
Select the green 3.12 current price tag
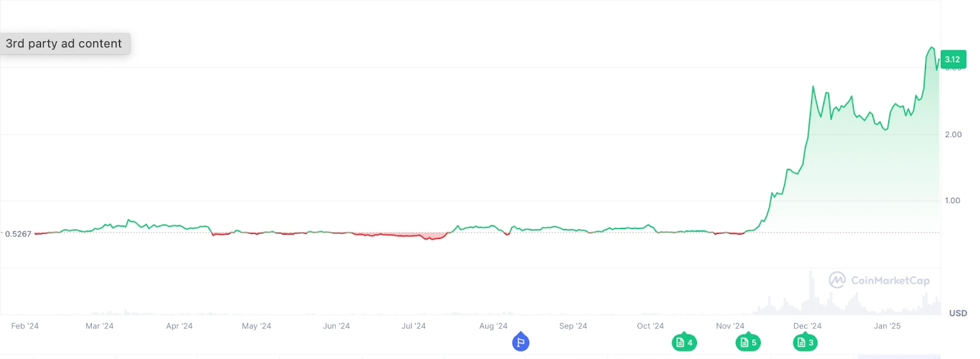click(953, 59)
